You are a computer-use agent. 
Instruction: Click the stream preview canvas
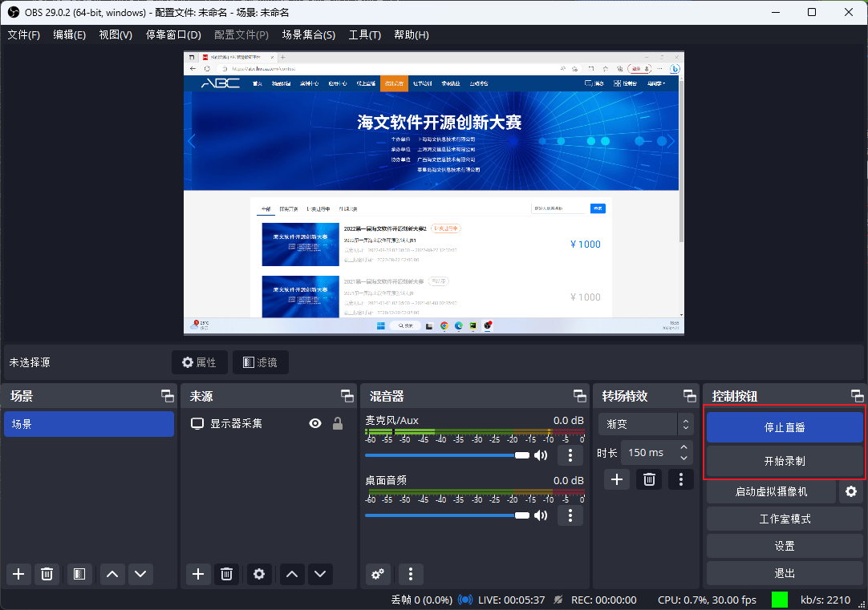point(434,193)
